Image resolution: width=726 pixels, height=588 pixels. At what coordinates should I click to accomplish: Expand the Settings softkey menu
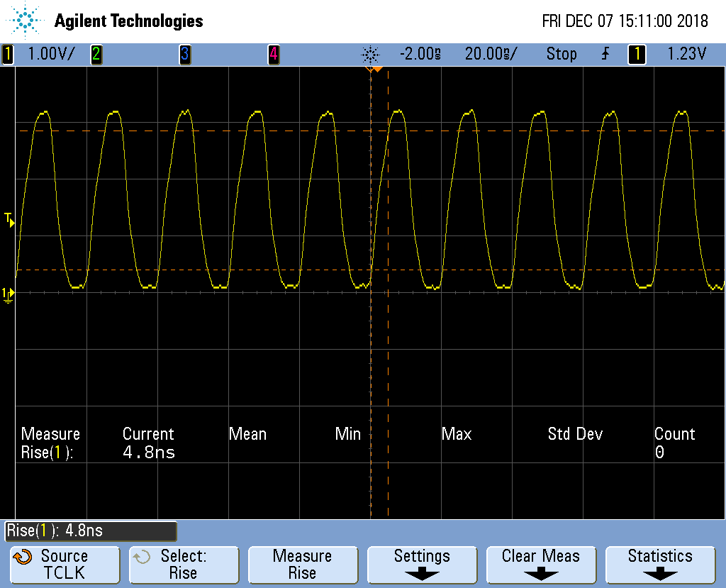[x=422, y=565]
